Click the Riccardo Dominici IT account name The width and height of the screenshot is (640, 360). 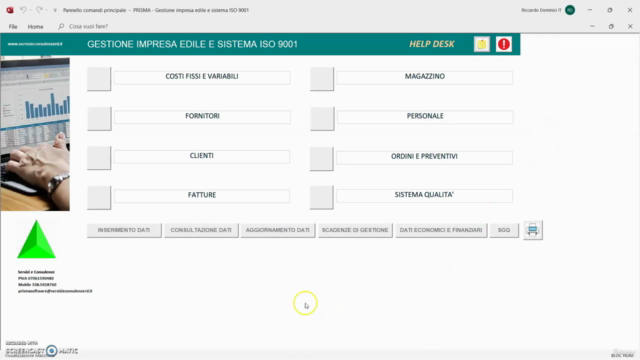(541, 10)
